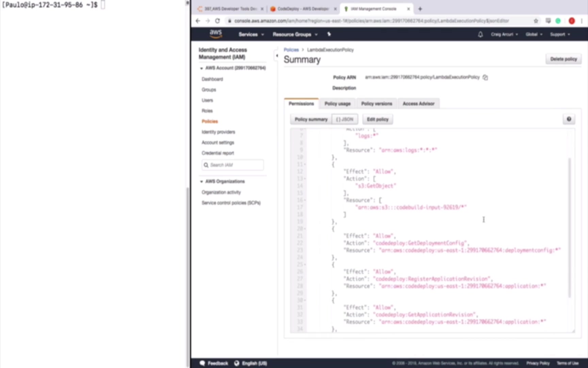Open the Policy versions tab
This screenshot has height=368, width=588.
[x=377, y=104]
